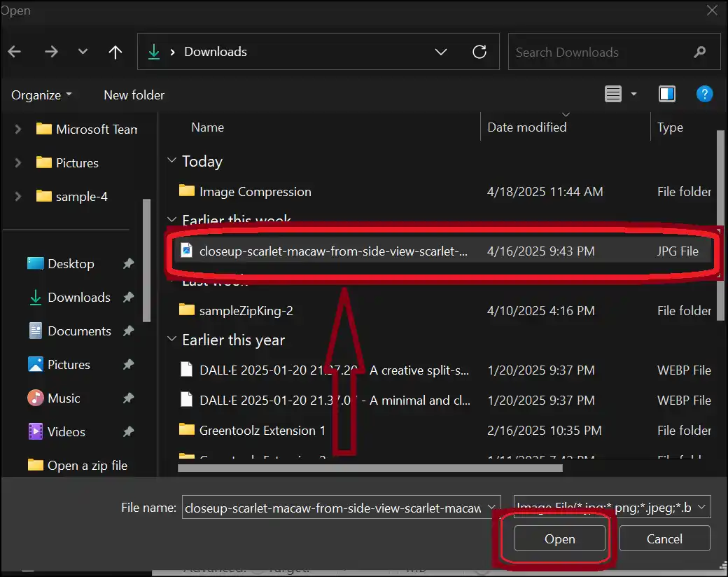Click the pin icon beside Music
Screen dimensions: 728x577
pos(128,398)
